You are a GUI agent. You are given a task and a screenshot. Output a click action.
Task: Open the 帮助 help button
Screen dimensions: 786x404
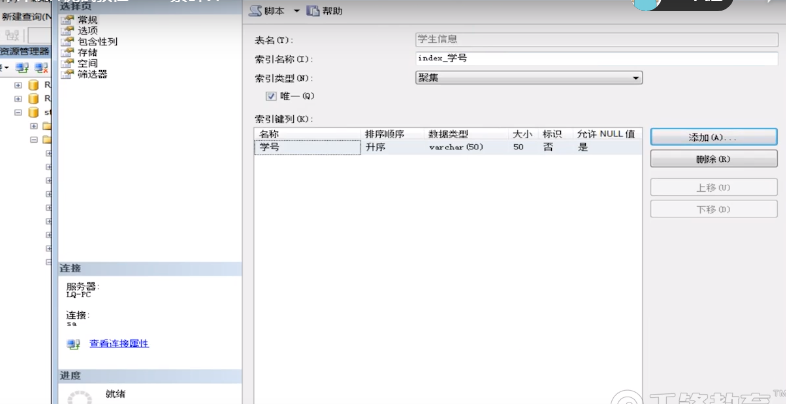[324, 11]
